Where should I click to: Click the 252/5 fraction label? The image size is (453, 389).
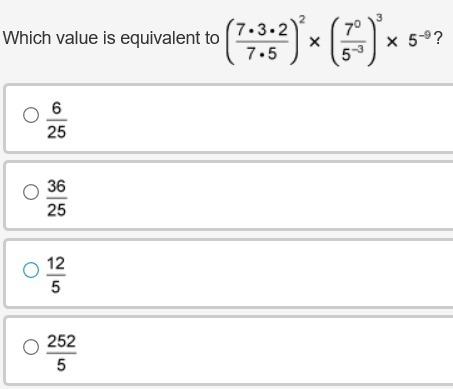tap(61, 353)
